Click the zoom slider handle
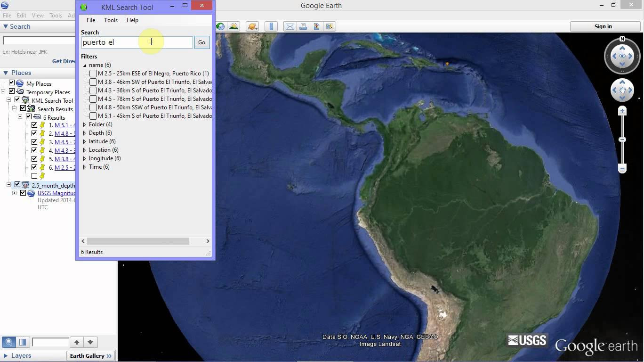This screenshot has width=644, height=362. (622, 140)
